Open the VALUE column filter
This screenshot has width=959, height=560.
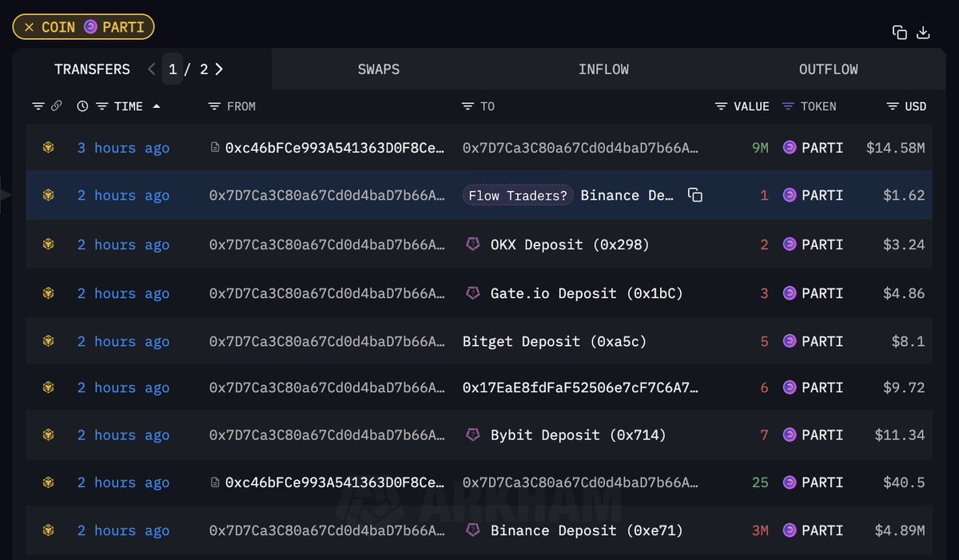(721, 106)
